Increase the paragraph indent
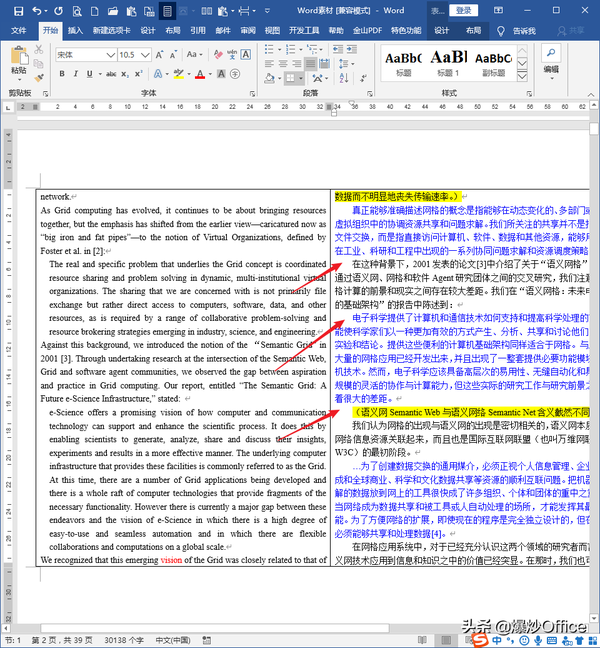The image size is (600, 648). tap(352, 50)
